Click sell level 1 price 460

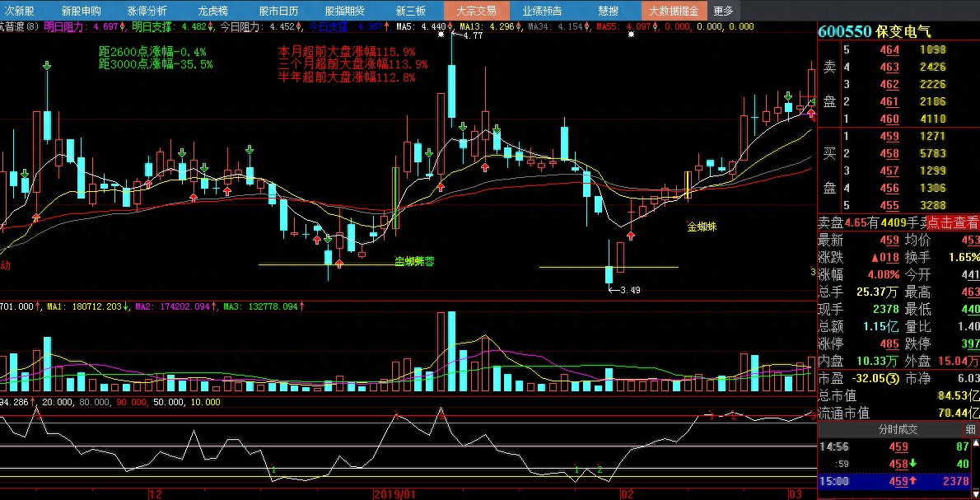[889, 119]
